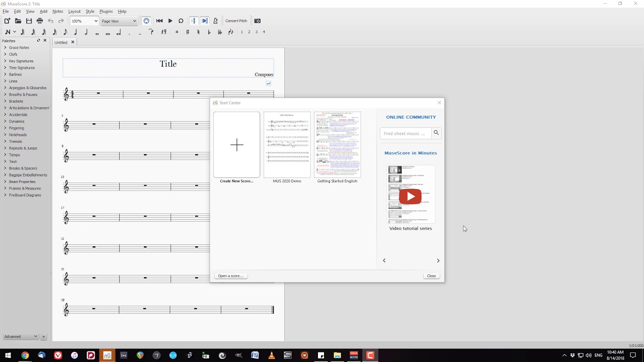Toggle Concert Pitch

(236, 21)
